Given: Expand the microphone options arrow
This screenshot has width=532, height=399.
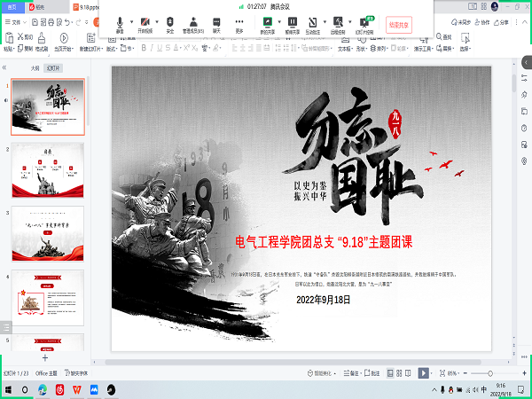Looking at the screenshot, I should [x=131, y=20].
